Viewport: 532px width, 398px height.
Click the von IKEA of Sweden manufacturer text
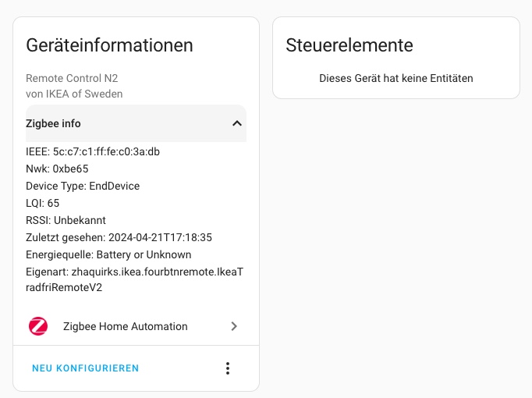(74, 94)
